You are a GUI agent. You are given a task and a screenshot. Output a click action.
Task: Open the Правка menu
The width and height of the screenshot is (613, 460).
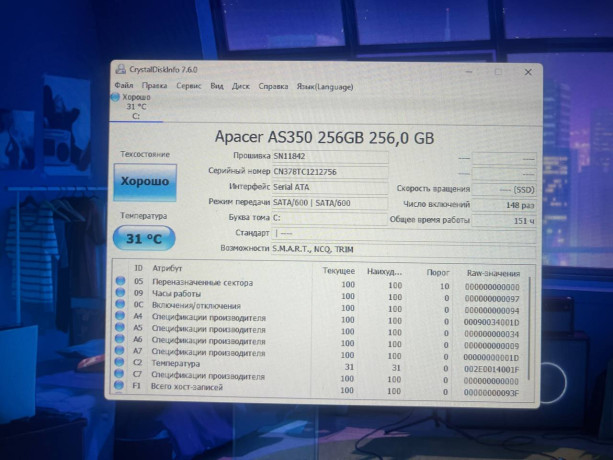coord(154,86)
